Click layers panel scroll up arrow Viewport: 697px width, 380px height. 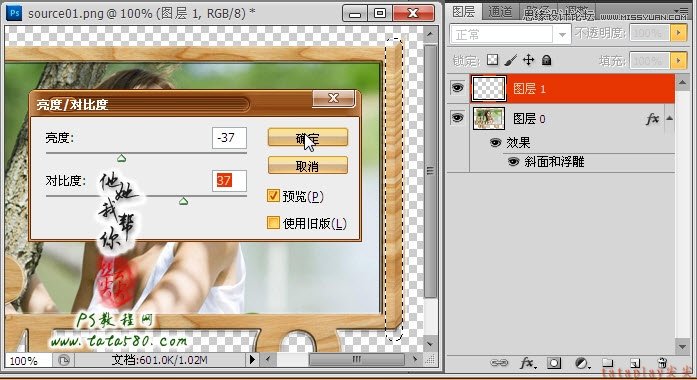(x=682, y=82)
